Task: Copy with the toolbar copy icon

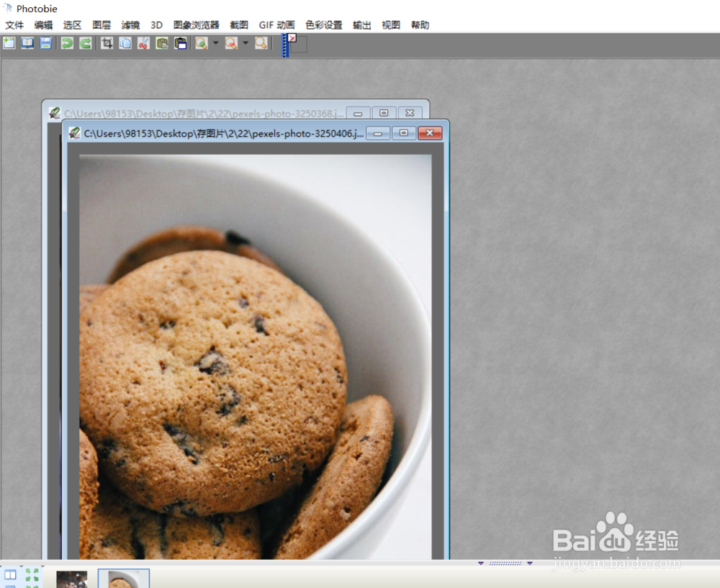Action: pos(125,43)
